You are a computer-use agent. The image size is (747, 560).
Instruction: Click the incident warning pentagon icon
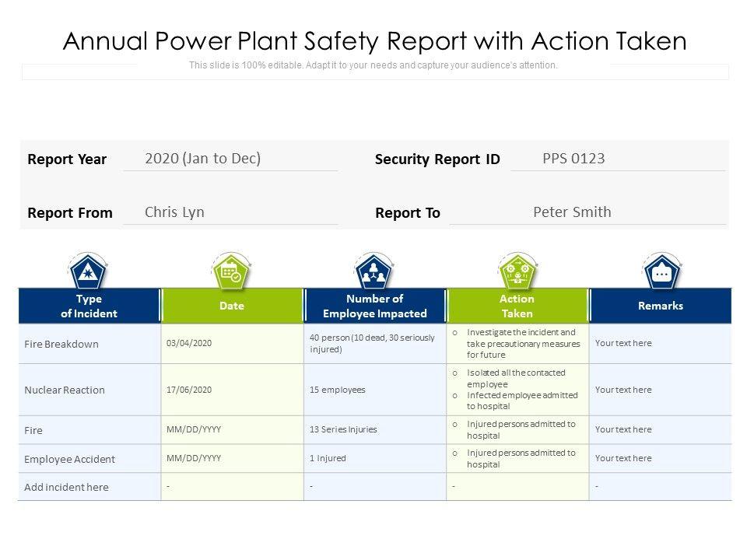(x=88, y=272)
